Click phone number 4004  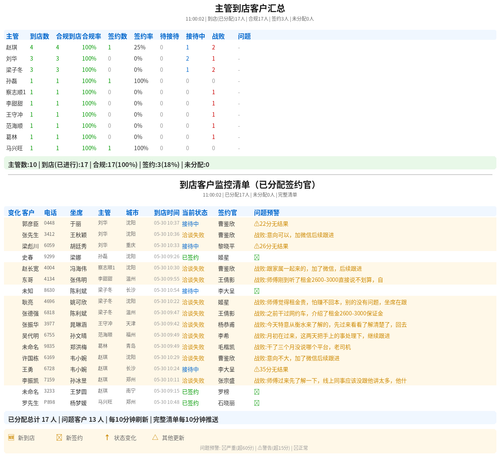tap(49, 268)
